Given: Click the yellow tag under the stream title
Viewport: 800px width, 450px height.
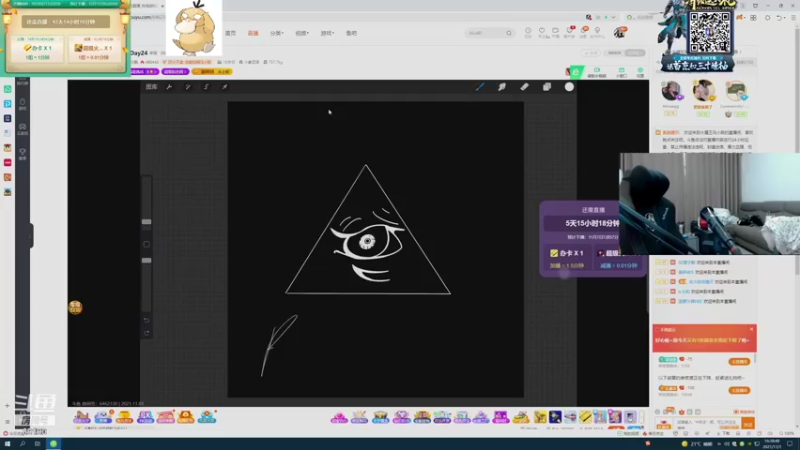Looking at the screenshot, I should pyautogui.click(x=212, y=72).
